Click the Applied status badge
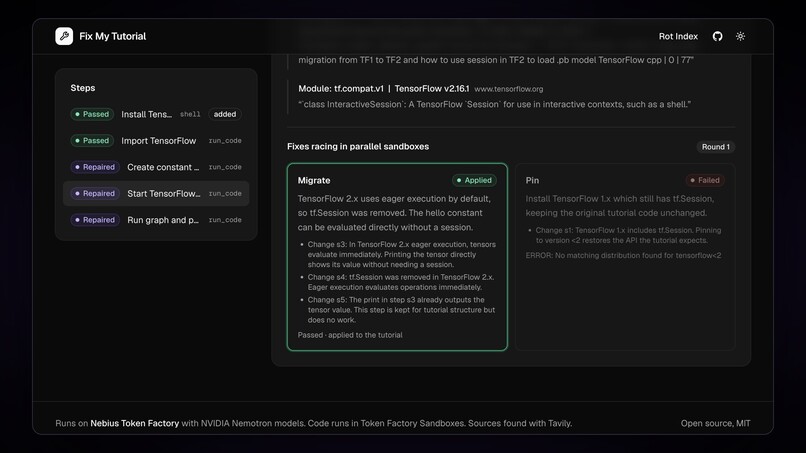 pyautogui.click(x=474, y=180)
